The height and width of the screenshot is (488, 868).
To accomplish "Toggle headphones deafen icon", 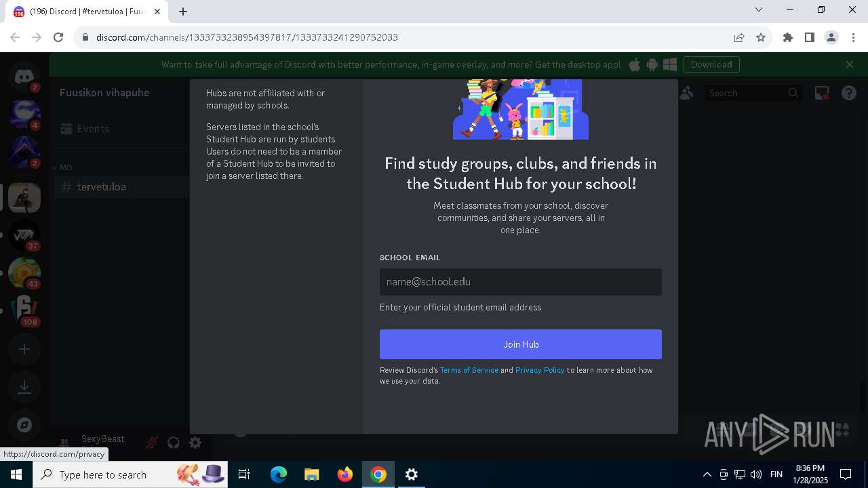I will point(174,443).
